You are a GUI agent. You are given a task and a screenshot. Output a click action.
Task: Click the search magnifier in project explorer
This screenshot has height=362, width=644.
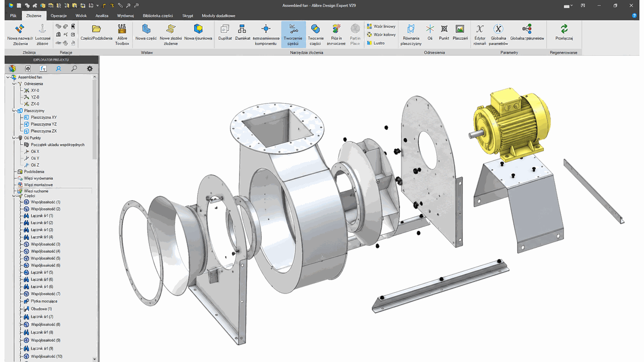(74, 68)
